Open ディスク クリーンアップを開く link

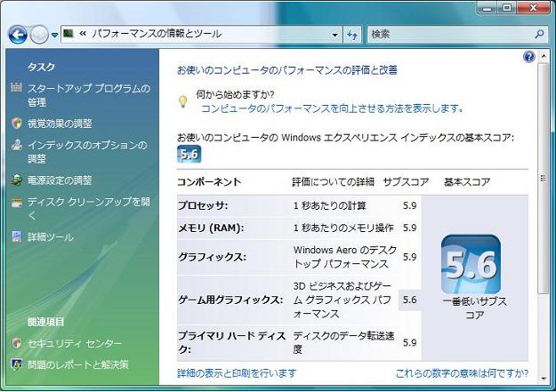[89, 209]
